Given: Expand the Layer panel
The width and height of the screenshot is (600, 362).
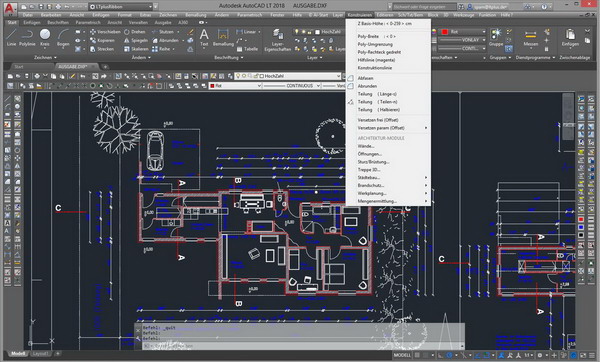Looking at the screenshot, I should click(x=315, y=57).
